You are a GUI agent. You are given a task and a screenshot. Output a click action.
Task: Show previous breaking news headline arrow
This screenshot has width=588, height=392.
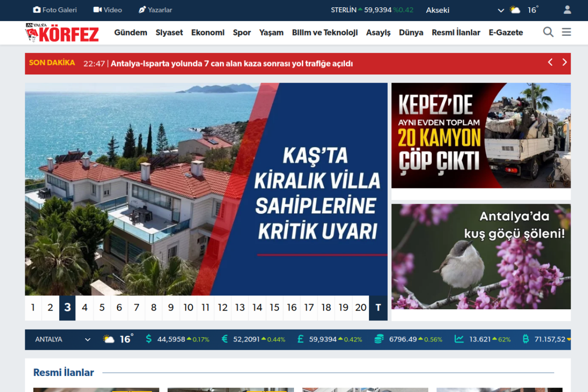pos(550,62)
